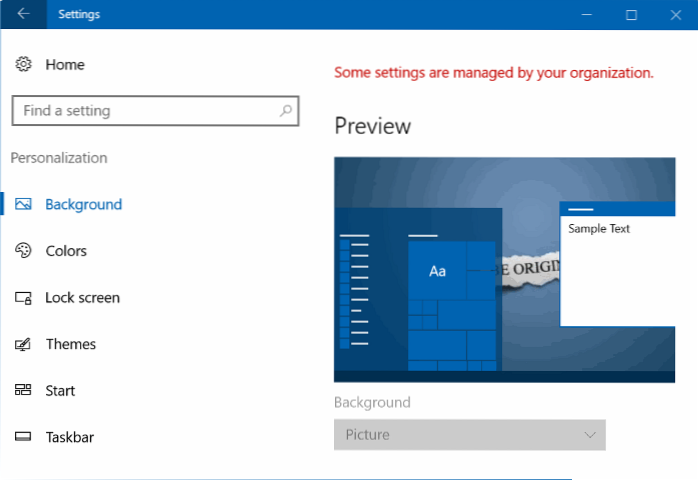The image size is (698, 480).
Task: Click the magnifier icon in search box
Action: (x=286, y=111)
